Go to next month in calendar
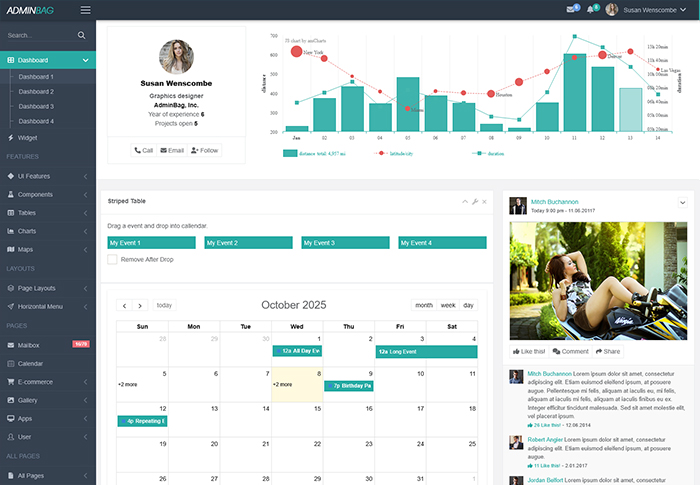The width and height of the screenshot is (700, 485). click(x=140, y=306)
